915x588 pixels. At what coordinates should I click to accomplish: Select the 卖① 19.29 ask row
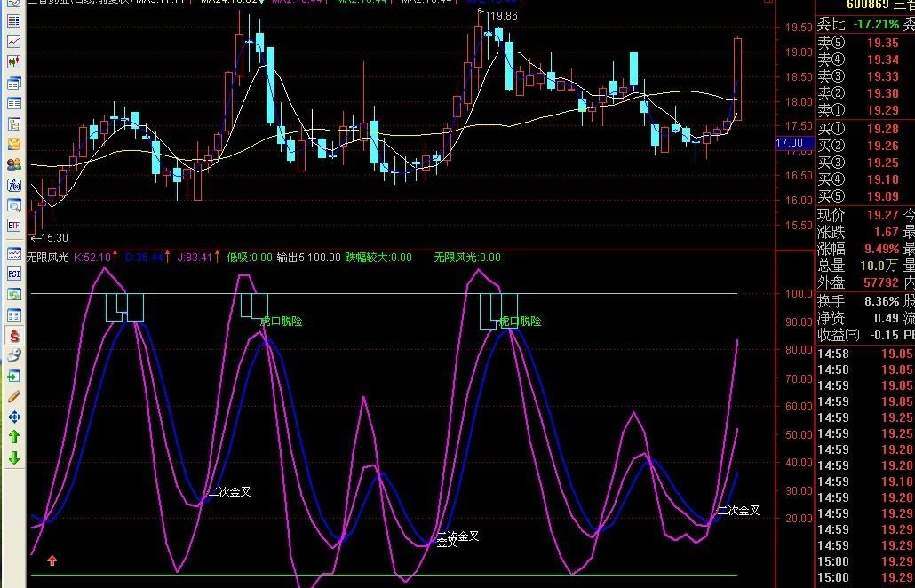point(865,110)
